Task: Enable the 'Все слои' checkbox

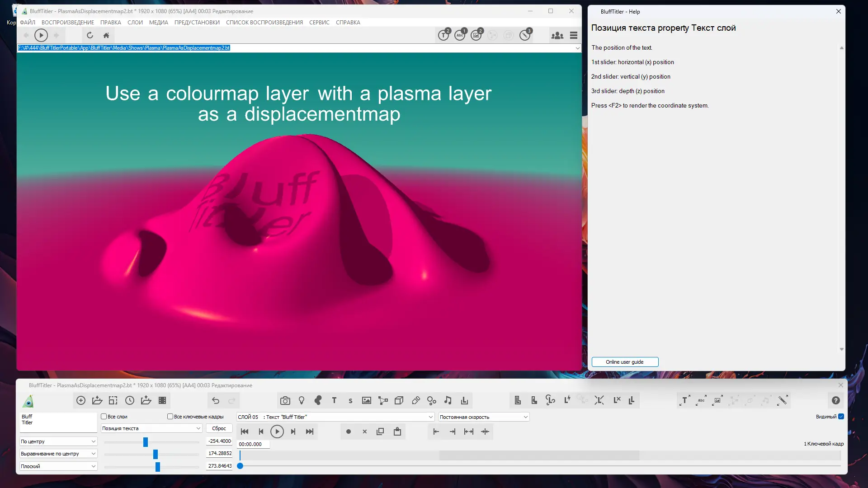Action: 104,417
